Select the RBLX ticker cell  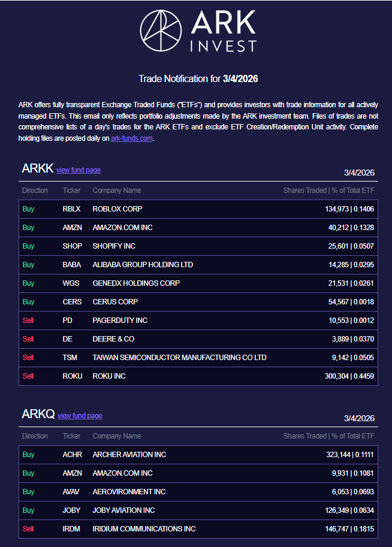tap(71, 209)
